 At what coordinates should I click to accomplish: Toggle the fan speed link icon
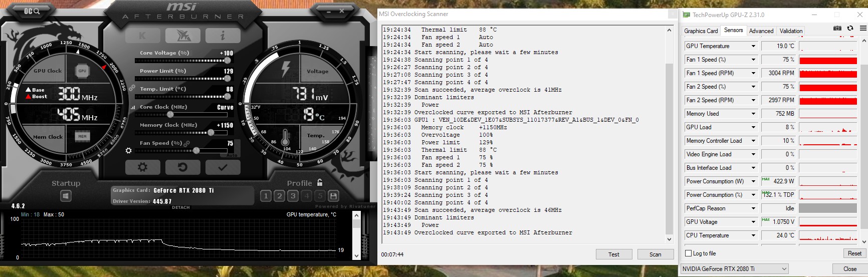(187, 144)
